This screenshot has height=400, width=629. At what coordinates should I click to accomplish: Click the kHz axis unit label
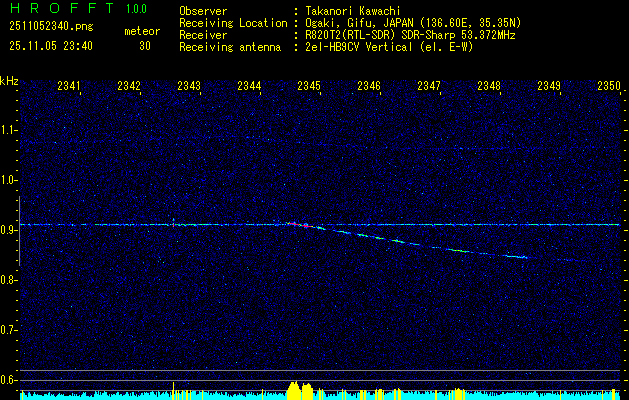pos(9,80)
